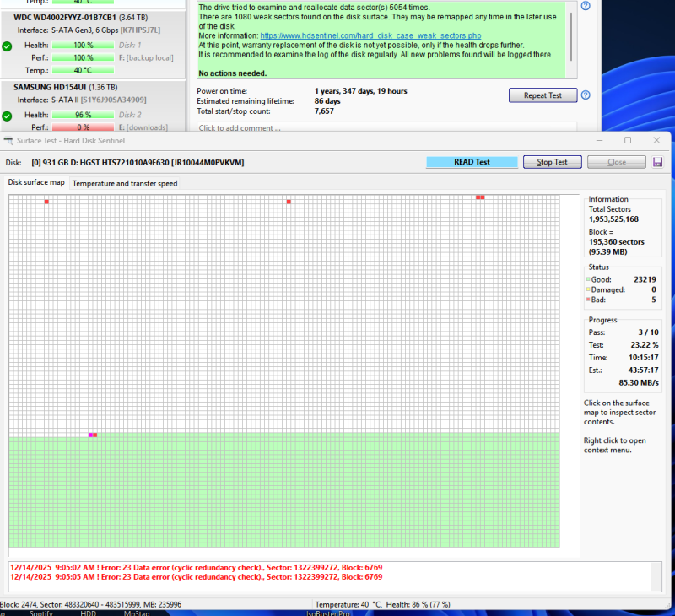The width and height of the screenshot is (675, 616).
Task: Click the Pass 3 / 10 value
Action: click(x=648, y=332)
